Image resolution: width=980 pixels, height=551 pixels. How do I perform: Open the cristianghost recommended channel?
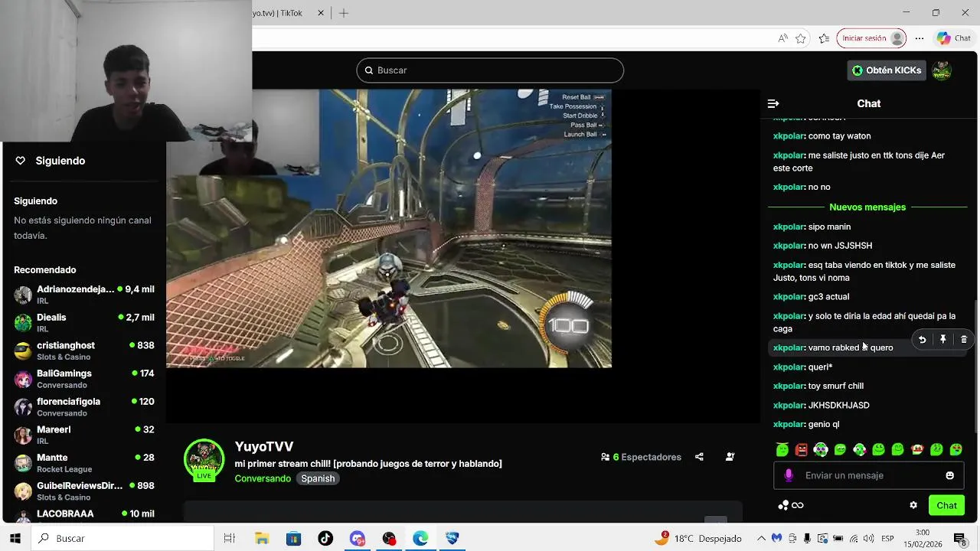pos(84,350)
